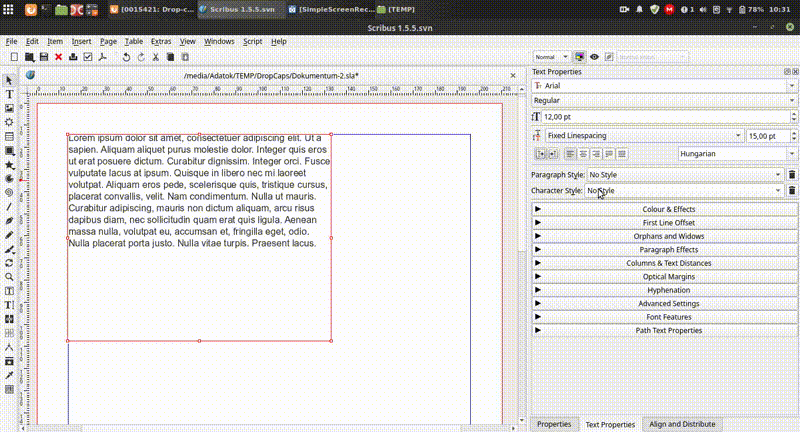Expand the Hyphenation section
This screenshot has width=800, height=432.
coord(668,290)
